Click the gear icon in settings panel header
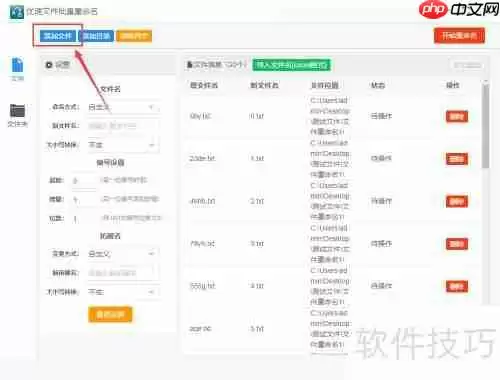The width and height of the screenshot is (500, 380). tap(49, 65)
